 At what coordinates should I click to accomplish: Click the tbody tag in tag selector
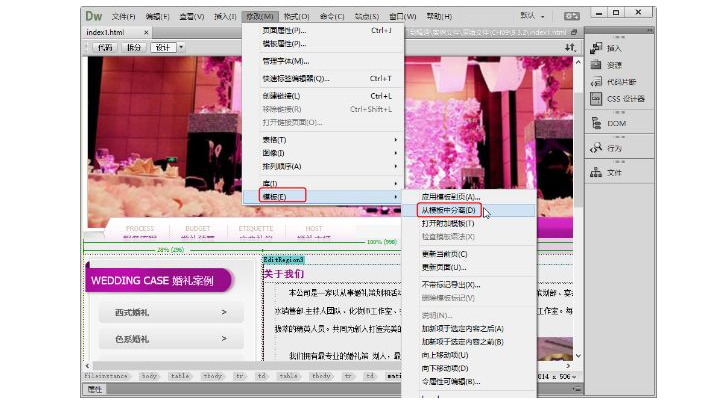[x=212, y=376]
